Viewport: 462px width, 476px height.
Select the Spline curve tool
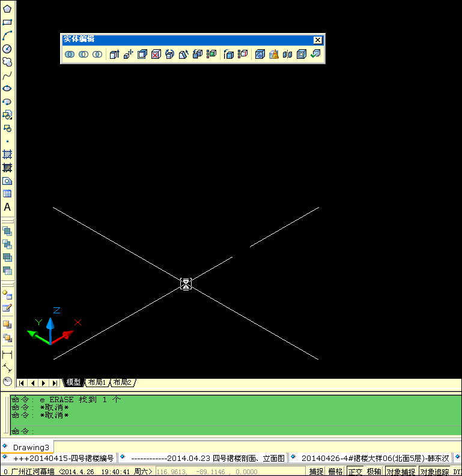click(x=7, y=75)
